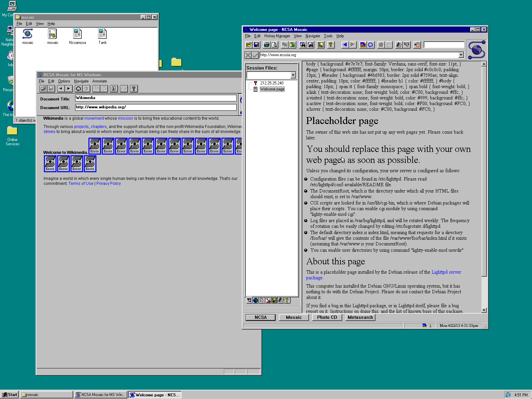
Task: Open the Ncsamosa file in mosaic folder
Action: (77, 36)
